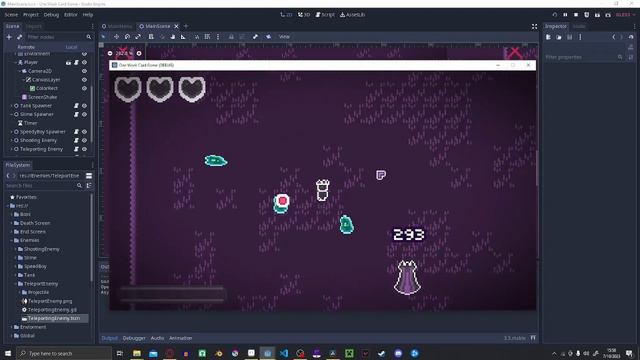Viewport: 640px width, 360px height.
Task: Select the Rotate mode tool
Action: tap(127, 37)
